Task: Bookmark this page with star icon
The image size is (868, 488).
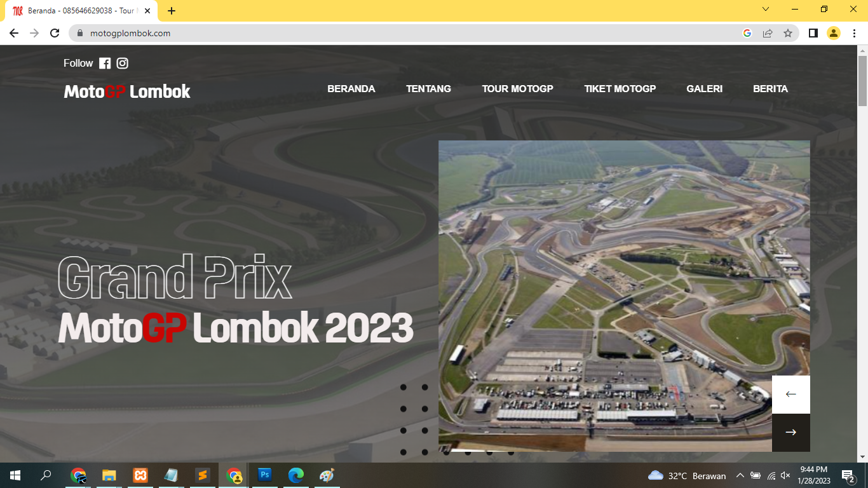Action: (788, 33)
